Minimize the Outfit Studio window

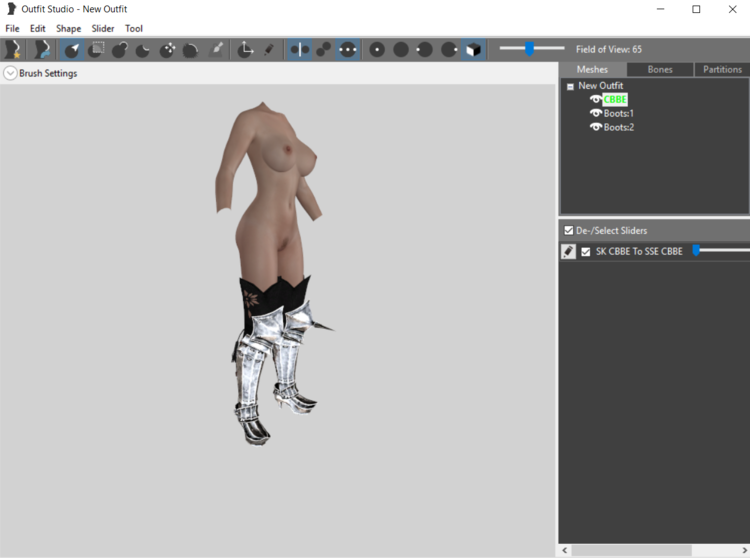[661, 9]
